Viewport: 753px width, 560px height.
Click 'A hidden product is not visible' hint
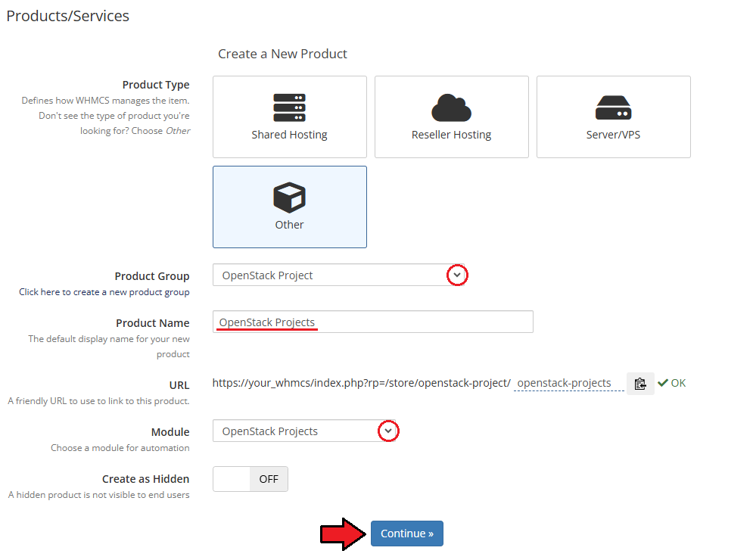(98, 495)
